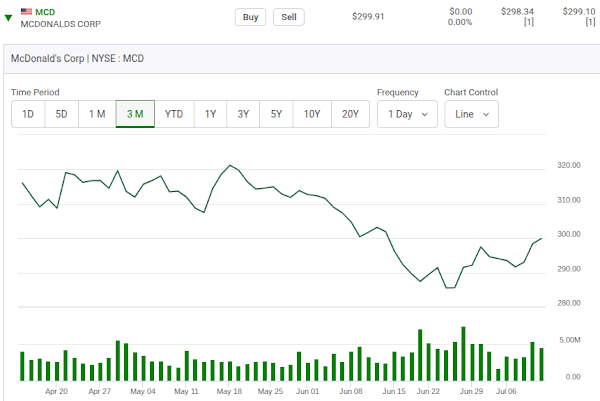Select the 1Y time period

(x=210, y=114)
